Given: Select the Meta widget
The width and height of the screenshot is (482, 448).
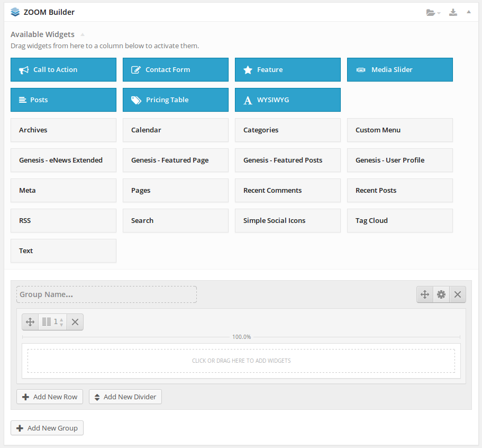Looking at the screenshot, I should [x=63, y=190].
